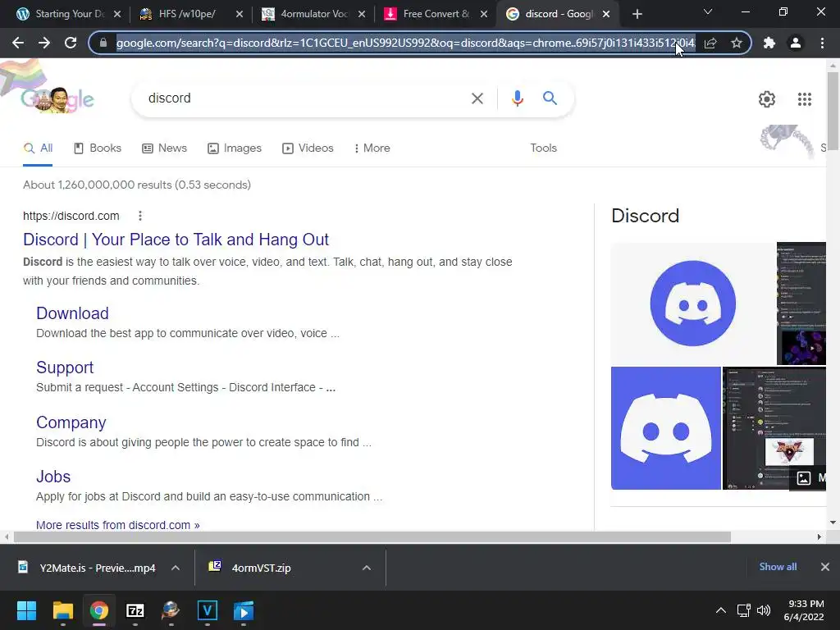The height and width of the screenshot is (630, 840).
Task: Open the Jobs sitelink
Action: 53,477
